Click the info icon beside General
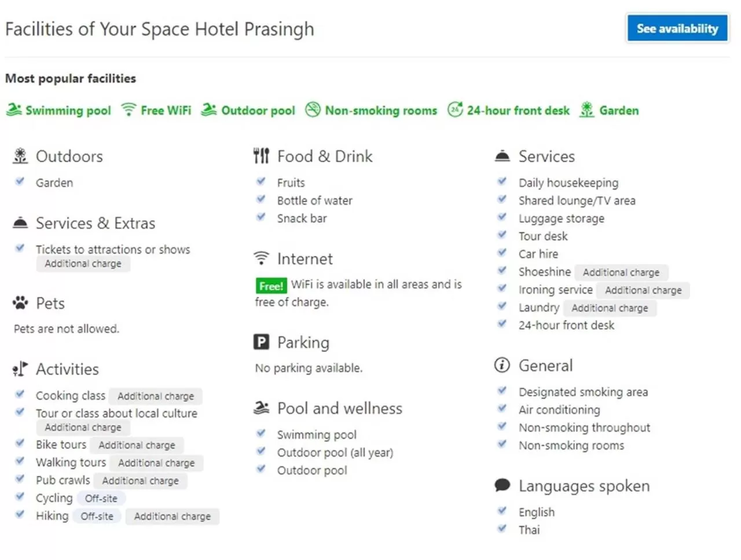The height and width of the screenshot is (560, 741). click(501, 365)
